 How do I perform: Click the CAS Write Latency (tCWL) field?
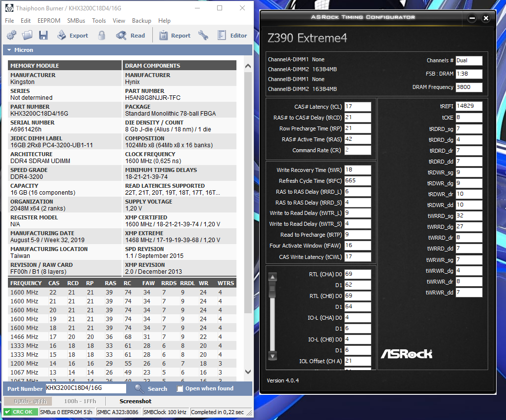(x=358, y=256)
